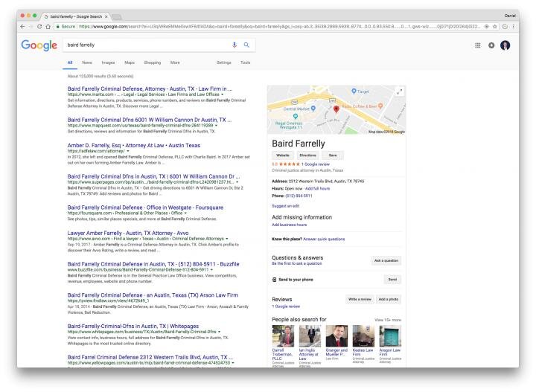The image size is (536, 392).
Task: Open a new browser tab
Action: tap(117, 16)
